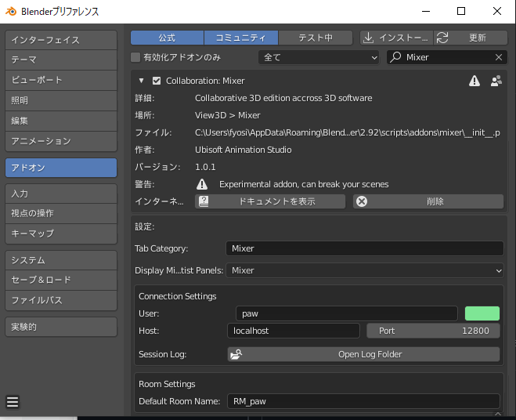This screenshot has height=420, width=516.
Task: Open the ファイルパス section
Action: (x=61, y=300)
